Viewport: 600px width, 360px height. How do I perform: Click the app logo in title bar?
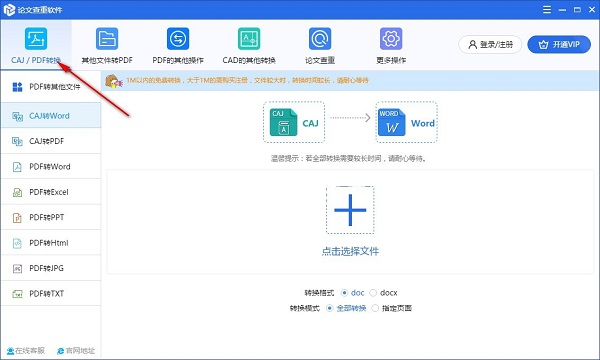pyautogui.click(x=9, y=10)
